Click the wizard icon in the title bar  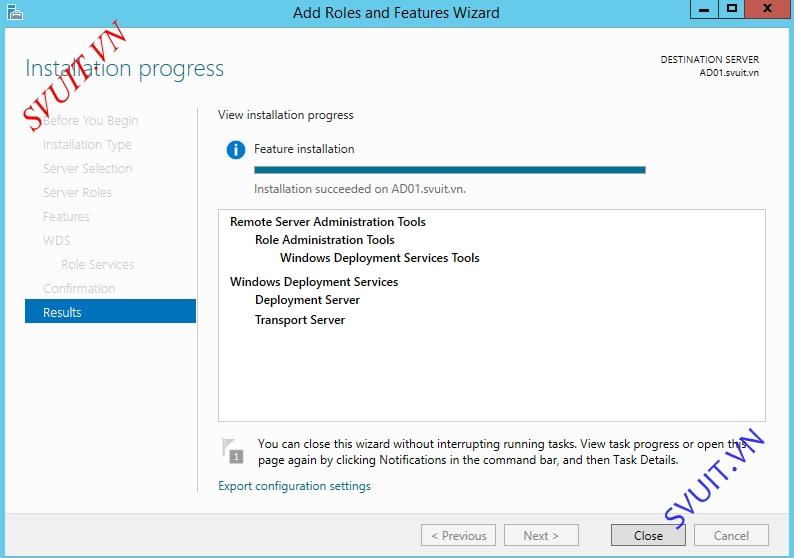[15, 12]
